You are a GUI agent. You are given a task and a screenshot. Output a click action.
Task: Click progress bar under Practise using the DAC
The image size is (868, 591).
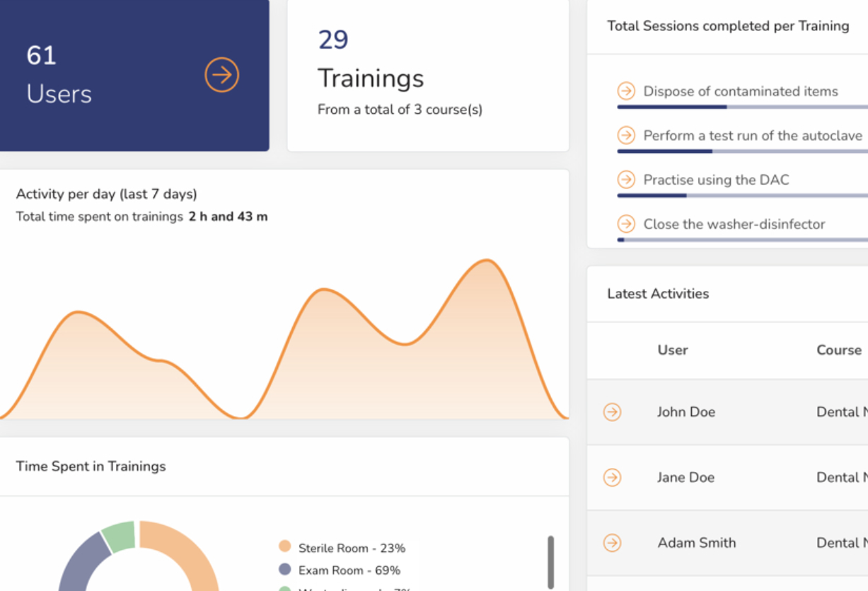point(742,195)
